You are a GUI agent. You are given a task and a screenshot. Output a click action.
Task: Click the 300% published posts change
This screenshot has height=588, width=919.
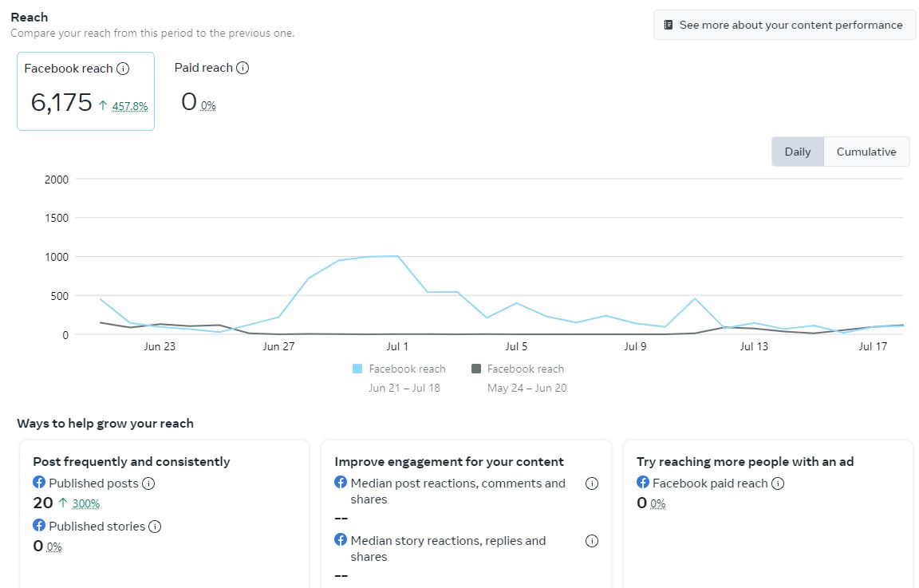[x=85, y=503]
